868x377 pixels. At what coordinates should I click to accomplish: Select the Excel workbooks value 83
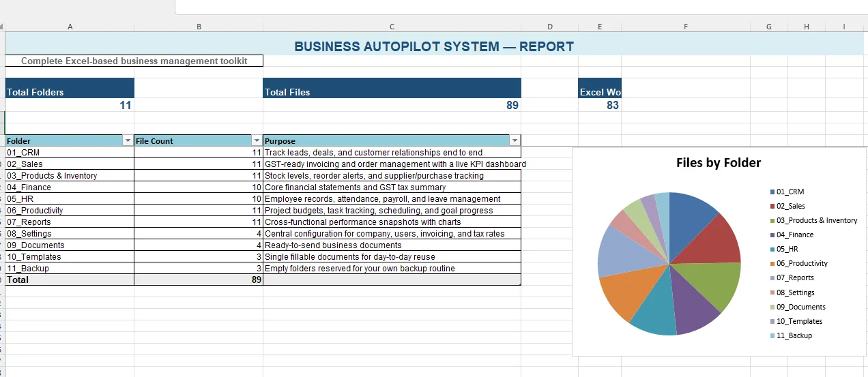point(600,105)
